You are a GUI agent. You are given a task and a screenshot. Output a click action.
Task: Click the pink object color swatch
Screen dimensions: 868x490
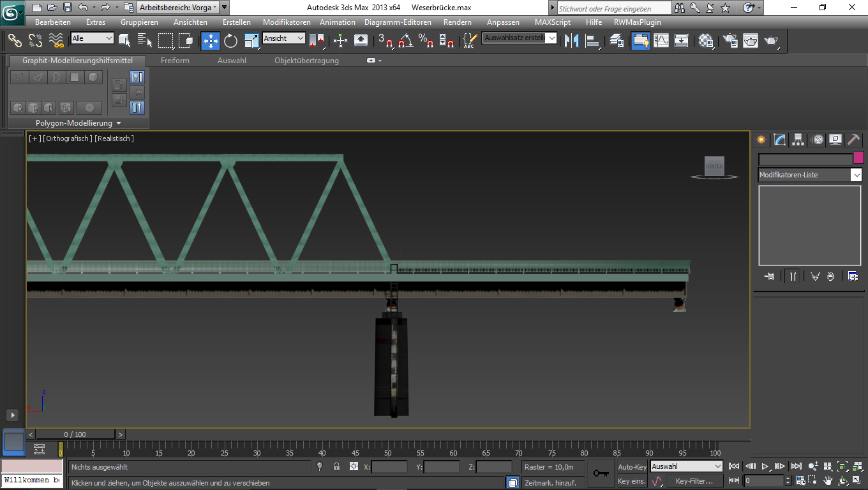tap(858, 158)
